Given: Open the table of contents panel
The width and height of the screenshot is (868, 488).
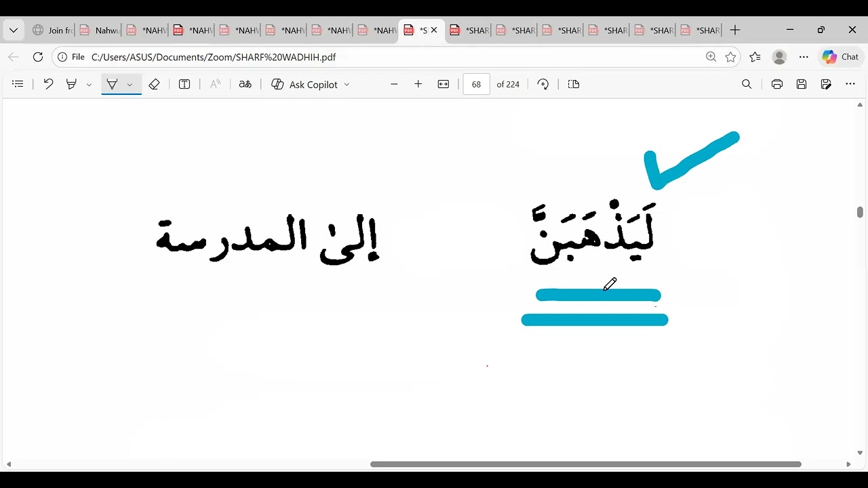Looking at the screenshot, I should pos(18,84).
